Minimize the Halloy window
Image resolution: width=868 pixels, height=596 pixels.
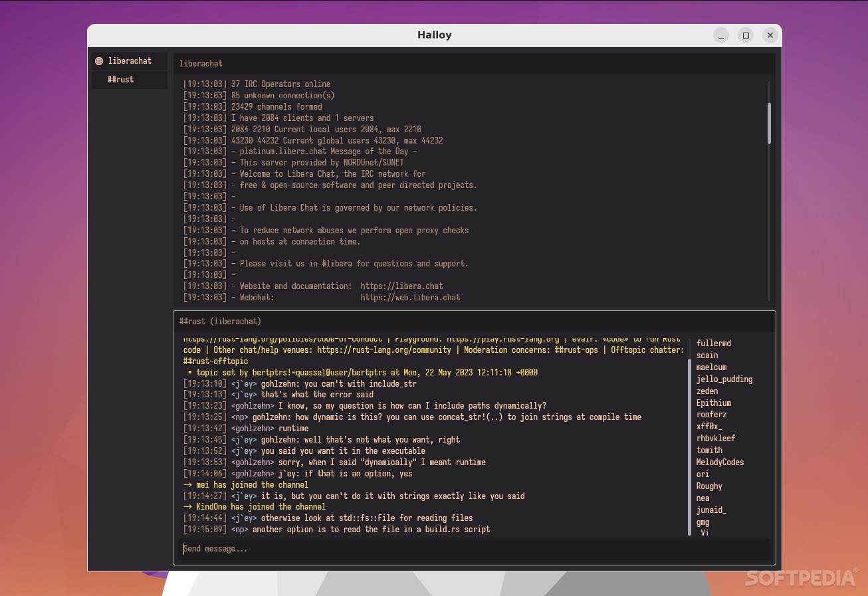pyautogui.click(x=721, y=35)
